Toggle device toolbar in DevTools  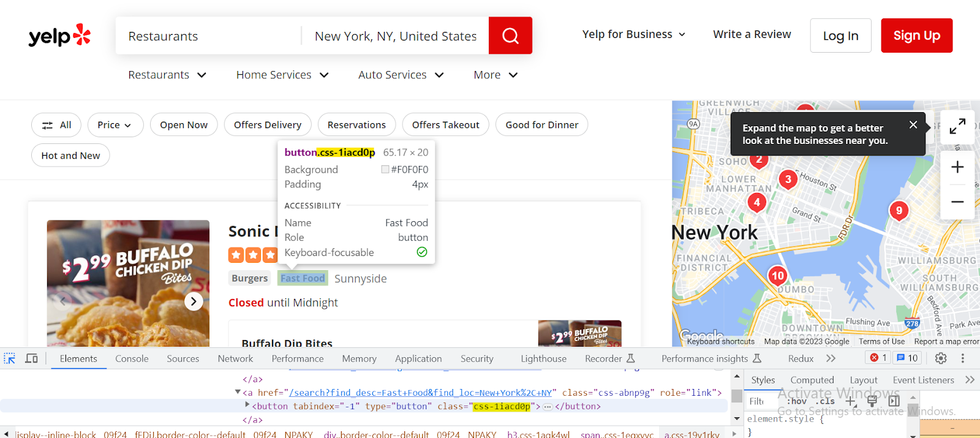(x=31, y=358)
